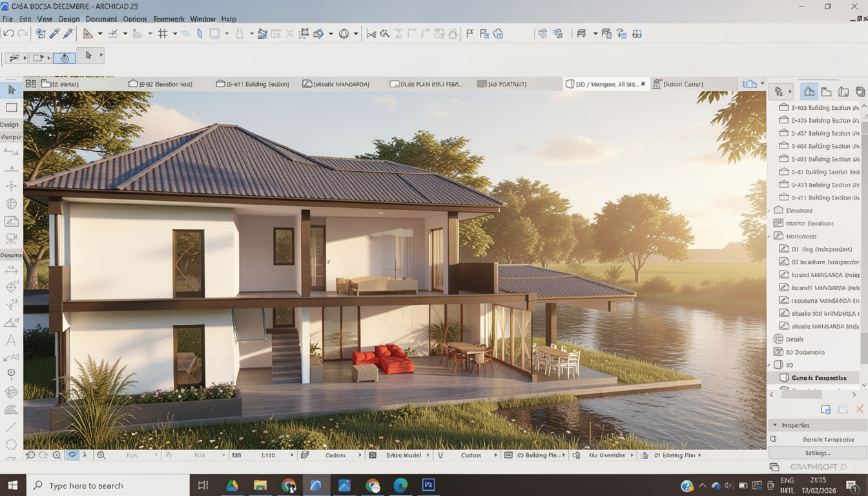Open Photoshop from the Windows taskbar
The width and height of the screenshot is (868, 496).
pos(428,485)
